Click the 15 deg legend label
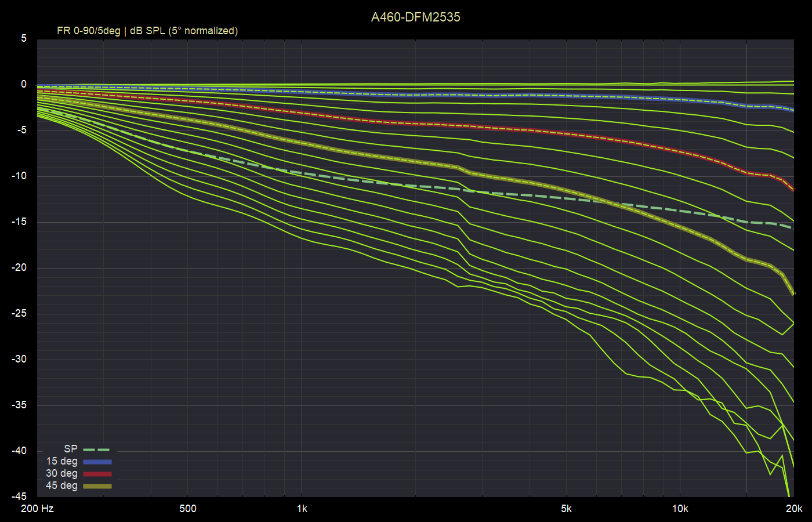Image resolution: width=812 pixels, height=522 pixels. 62,461
